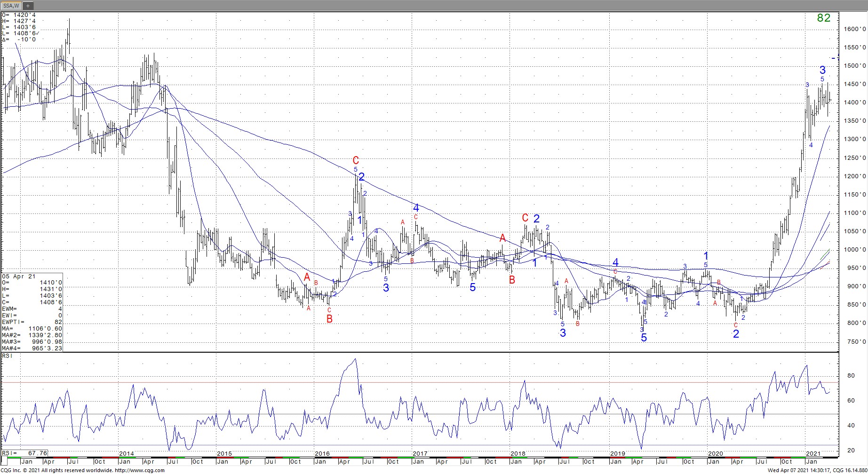
Task: Click the 2018 year label on time axis
Action: click(518, 454)
